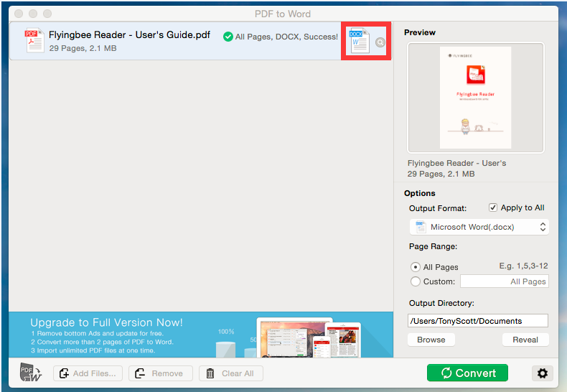567x392 pixels.
Task: Click the green success checkmark icon
Action: (x=228, y=37)
